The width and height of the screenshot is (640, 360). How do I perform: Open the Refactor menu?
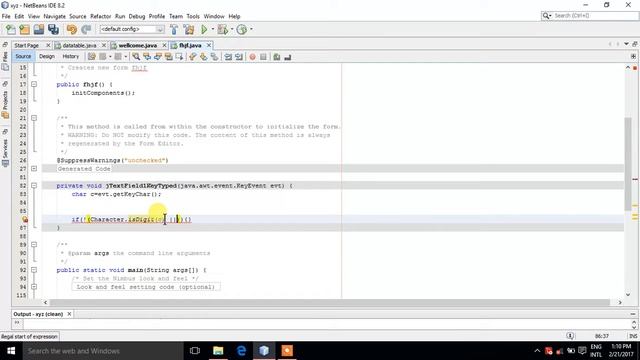tap(100, 16)
